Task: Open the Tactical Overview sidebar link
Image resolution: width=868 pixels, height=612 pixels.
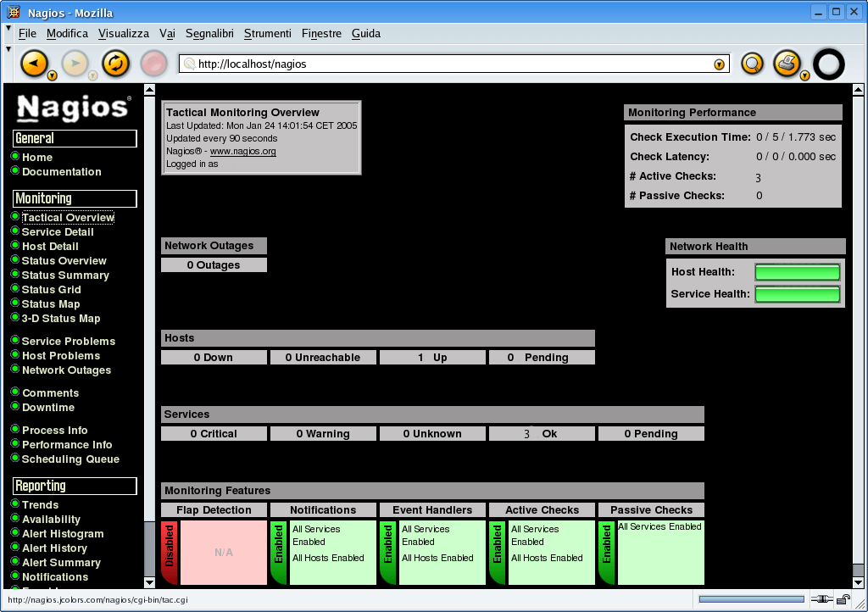Action: pos(68,218)
